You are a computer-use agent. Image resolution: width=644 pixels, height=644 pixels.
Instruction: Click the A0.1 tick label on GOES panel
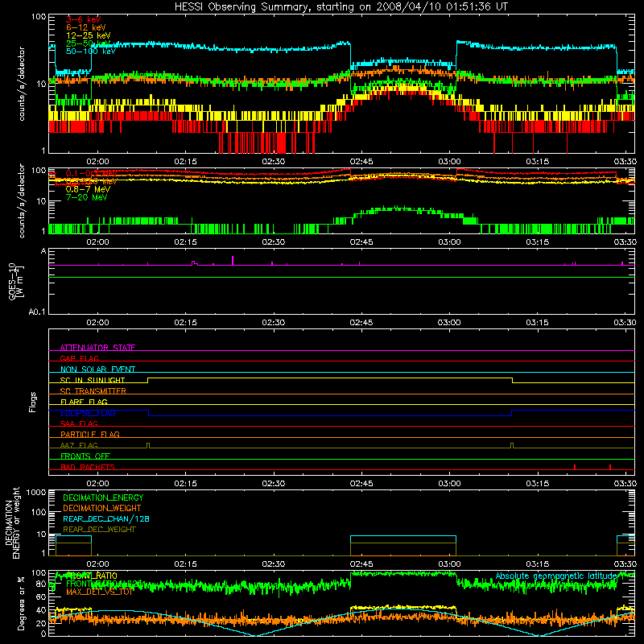click(x=36, y=312)
